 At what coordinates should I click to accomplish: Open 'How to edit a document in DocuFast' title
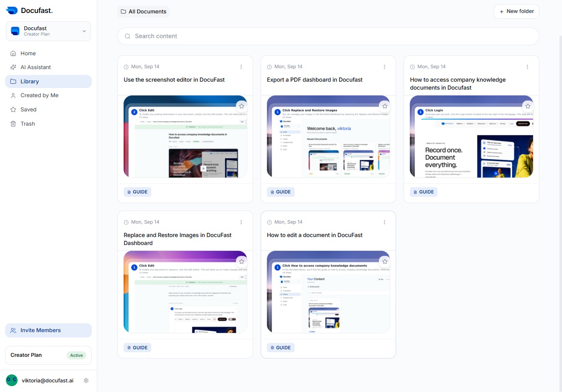[x=315, y=235]
